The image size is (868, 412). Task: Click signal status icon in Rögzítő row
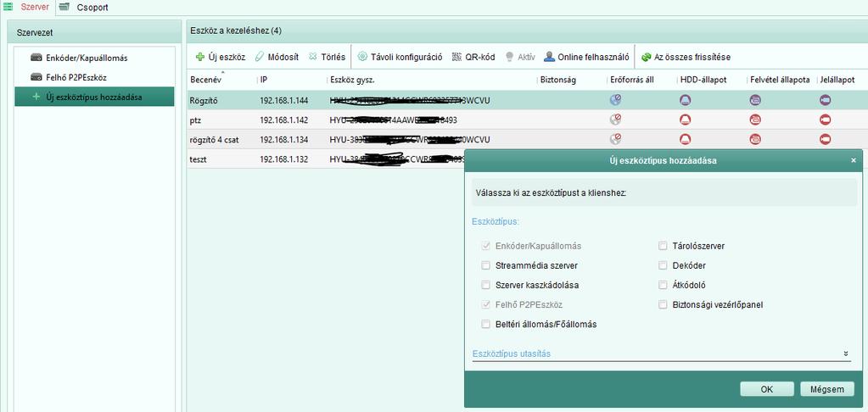pyautogui.click(x=826, y=100)
